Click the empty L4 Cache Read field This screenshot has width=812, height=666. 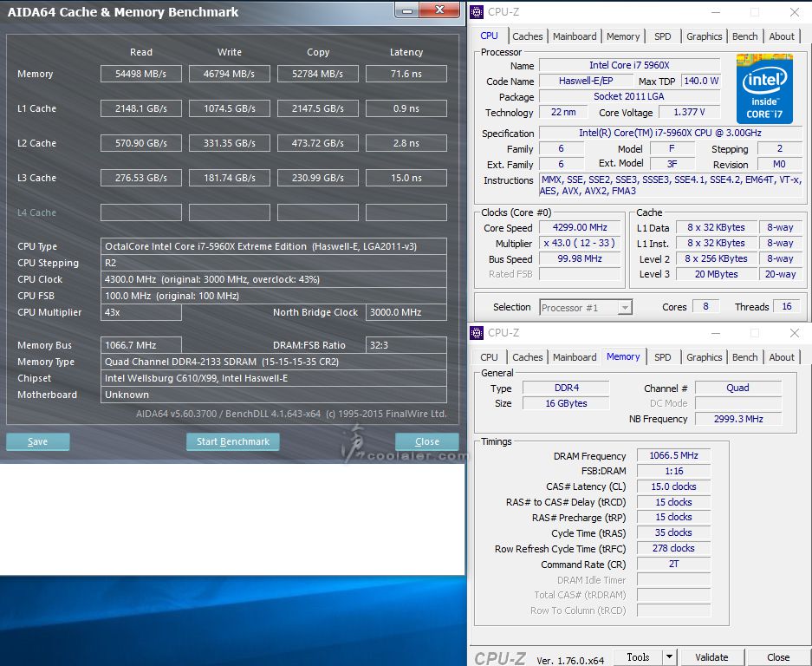click(141, 212)
